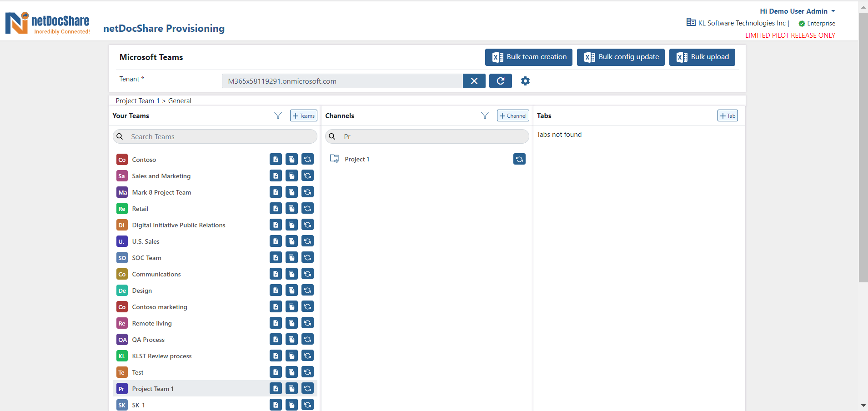The image size is (868, 411).
Task: Add a new channel with +Channel
Action: pos(513,115)
